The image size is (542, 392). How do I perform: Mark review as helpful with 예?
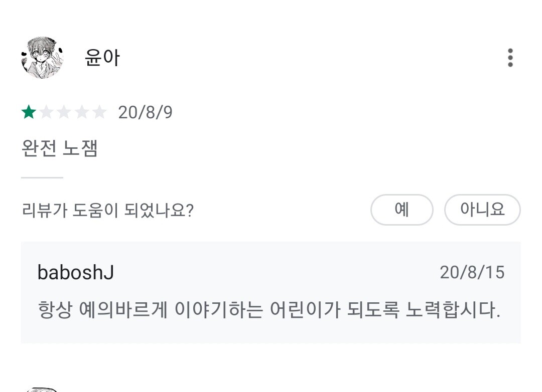point(401,210)
